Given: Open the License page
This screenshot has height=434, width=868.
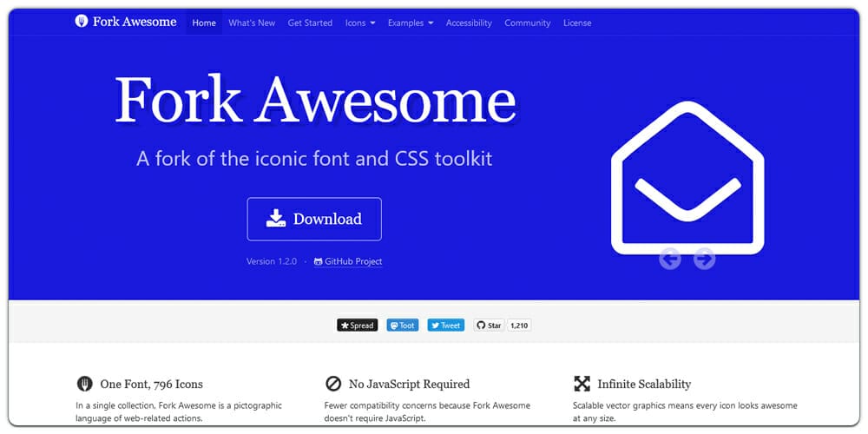Looking at the screenshot, I should [x=577, y=23].
